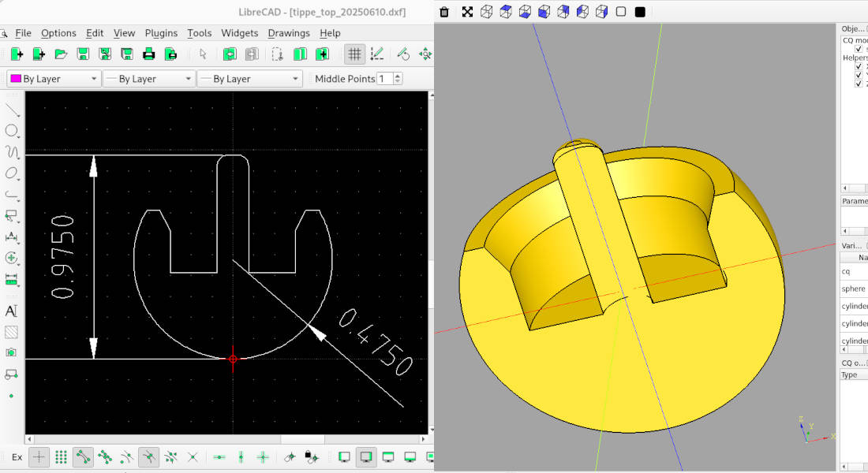
Task: Toggle draft mode pencil icon
Action: (x=377, y=54)
